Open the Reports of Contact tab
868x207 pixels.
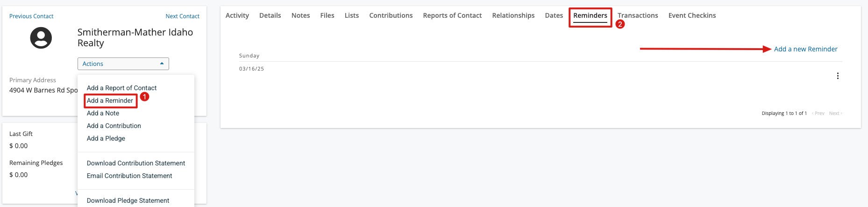pyautogui.click(x=452, y=15)
